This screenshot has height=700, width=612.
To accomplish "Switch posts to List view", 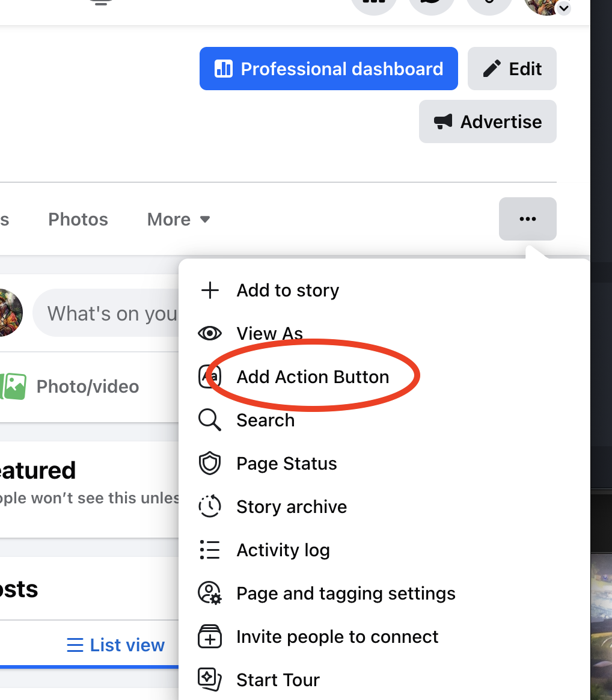I will (x=115, y=645).
